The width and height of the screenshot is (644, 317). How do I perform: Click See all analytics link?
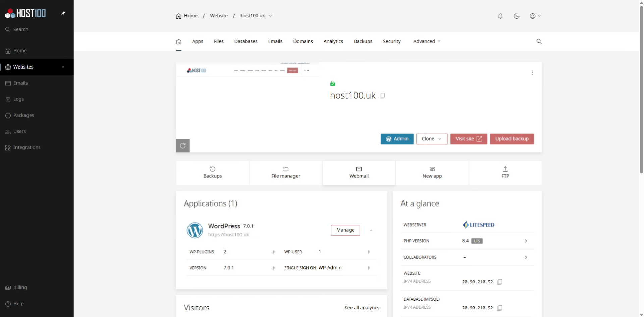[x=362, y=308]
